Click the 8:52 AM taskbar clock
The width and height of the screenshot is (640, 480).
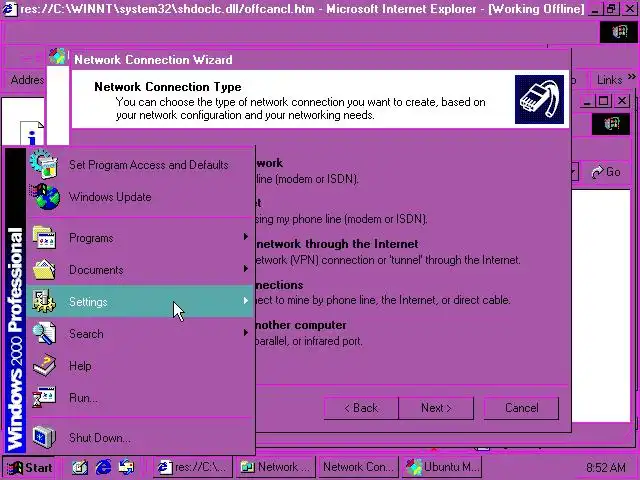(606, 467)
